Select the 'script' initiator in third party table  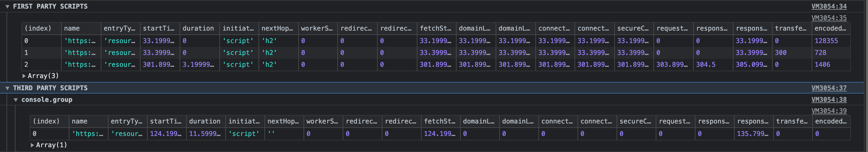coord(244,134)
